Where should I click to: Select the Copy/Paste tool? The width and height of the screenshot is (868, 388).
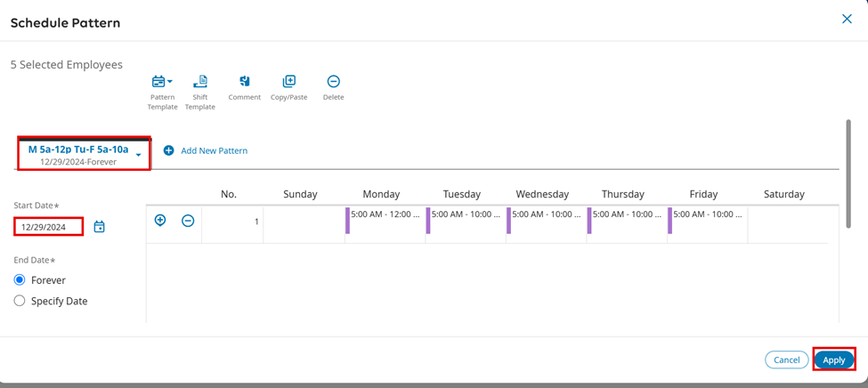(289, 83)
